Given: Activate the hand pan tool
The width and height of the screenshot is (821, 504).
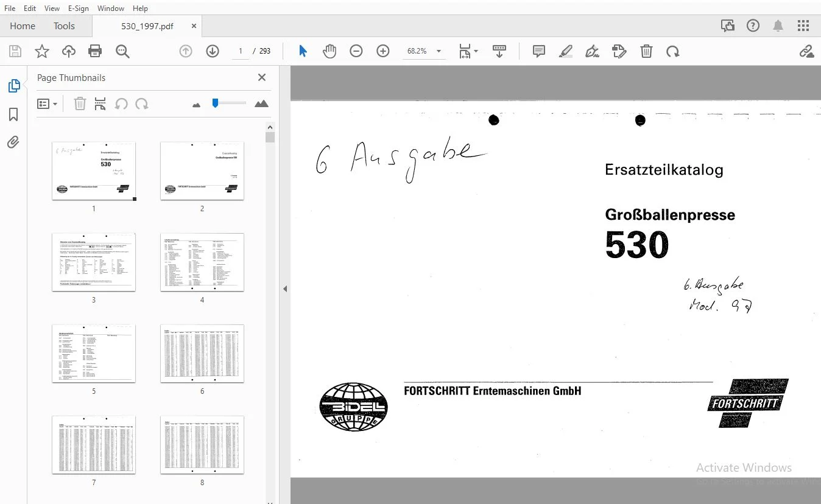Looking at the screenshot, I should coord(329,51).
